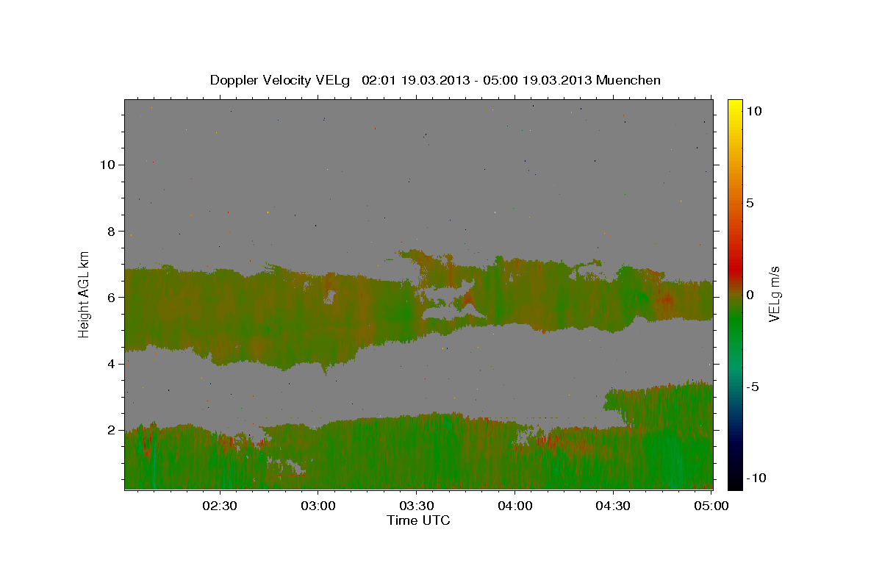The height and width of the screenshot is (588, 882).
Task: Click the 'VELg m/s' colorbar title
Action: [774, 294]
